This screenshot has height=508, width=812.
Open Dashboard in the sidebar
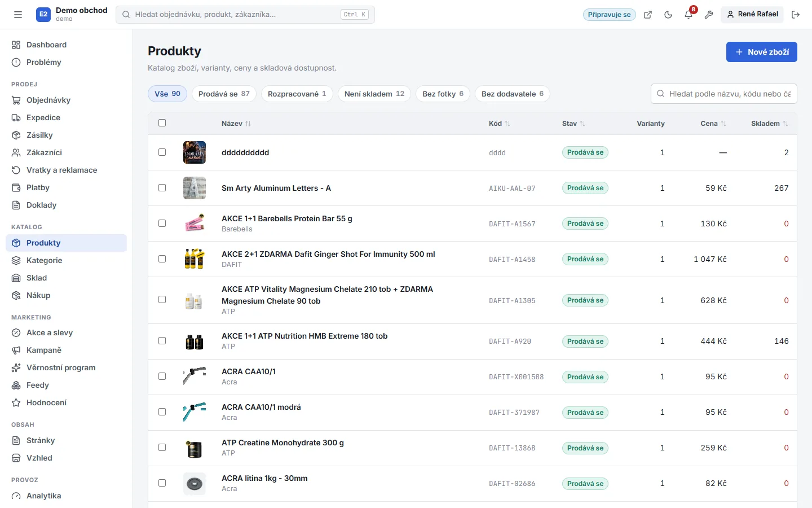(66, 45)
